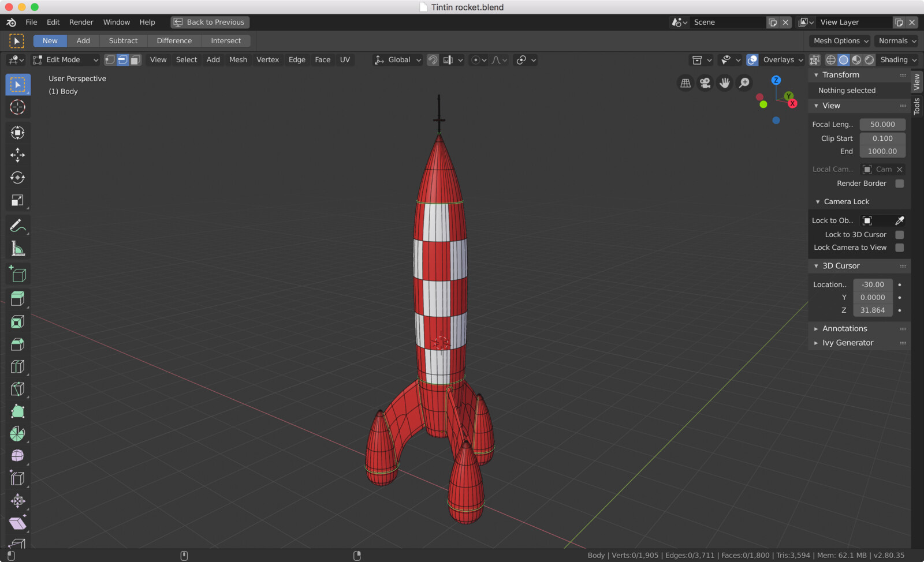The image size is (924, 562).
Task: Click the zoom view magnifier icon
Action: [744, 83]
